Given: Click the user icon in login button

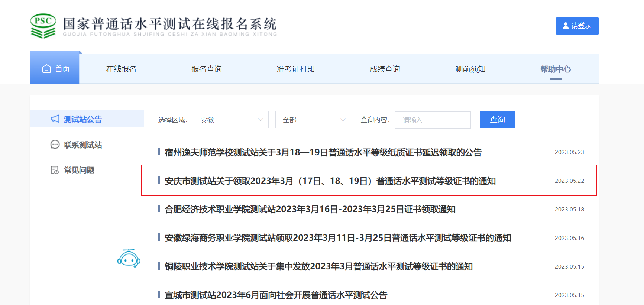Looking at the screenshot, I should tap(566, 26).
